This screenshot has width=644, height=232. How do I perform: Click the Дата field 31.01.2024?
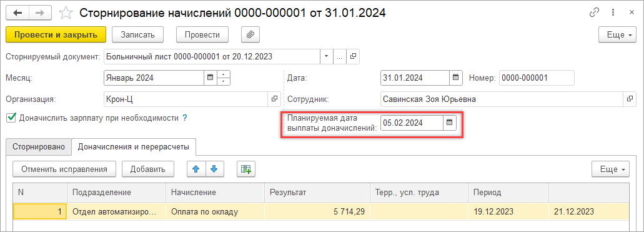pyautogui.click(x=415, y=78)
